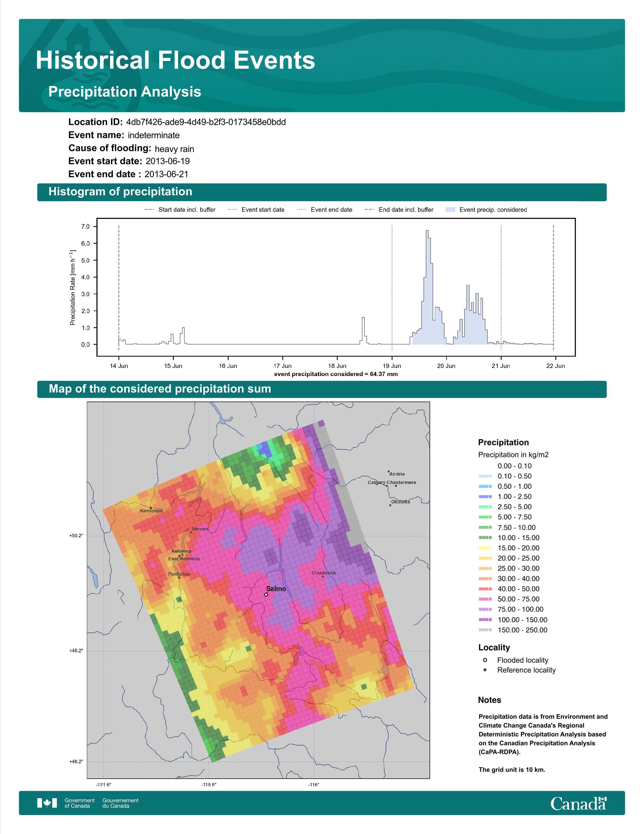Viewport: 644px width, 834px height.
Task: Click the Canada wordmark in the footer
Action: [578, 803]
